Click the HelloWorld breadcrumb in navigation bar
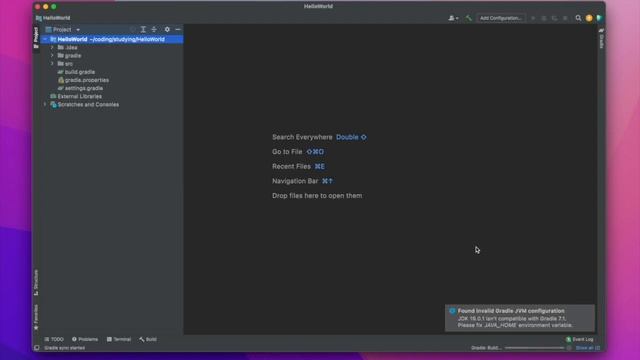 (x=53, y=18)
